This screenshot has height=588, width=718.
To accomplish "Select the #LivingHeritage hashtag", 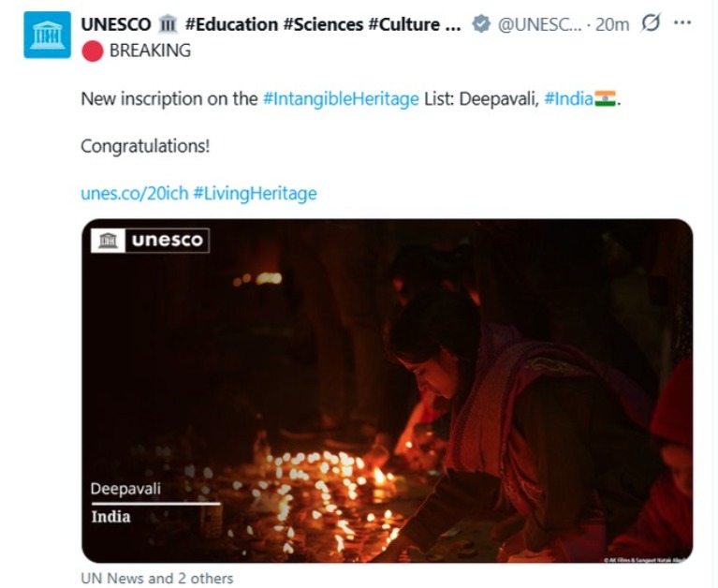I will [x=255, y=194].
